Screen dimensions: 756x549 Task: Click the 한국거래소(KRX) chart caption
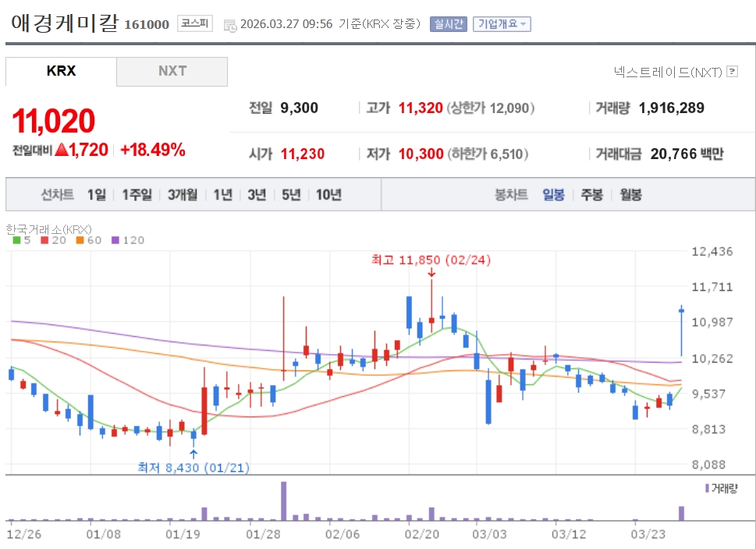pos(48,229)
